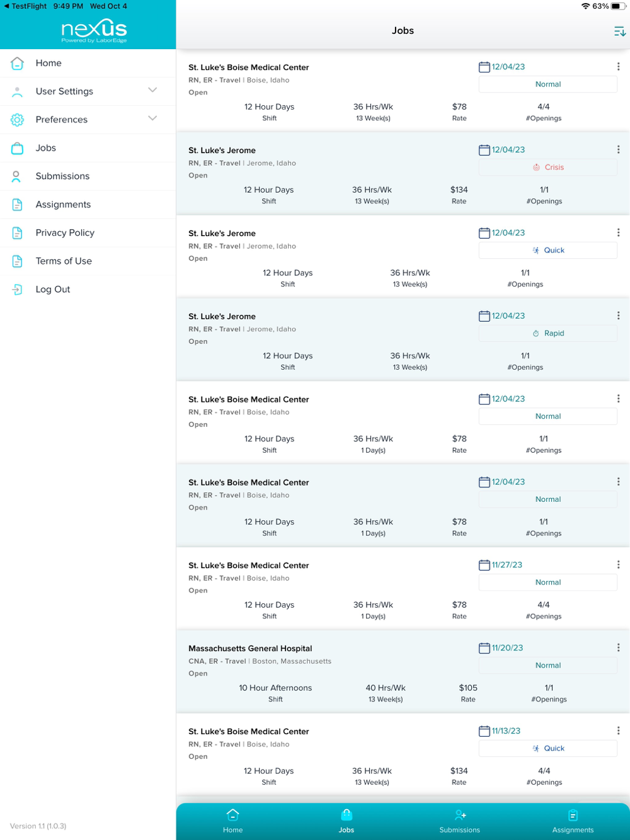Click the 11/27/23 start date
The height and width of the screenshot is (840, 630).
(507, 565)
